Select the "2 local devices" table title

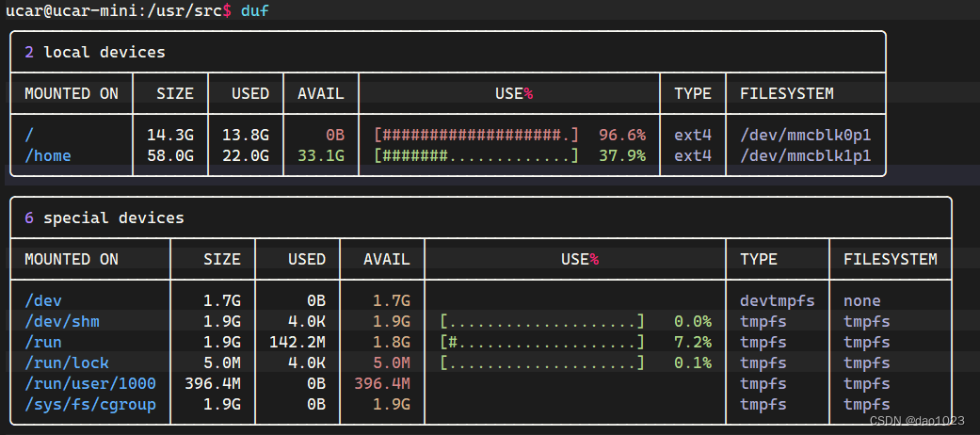(x=95, y=52)
